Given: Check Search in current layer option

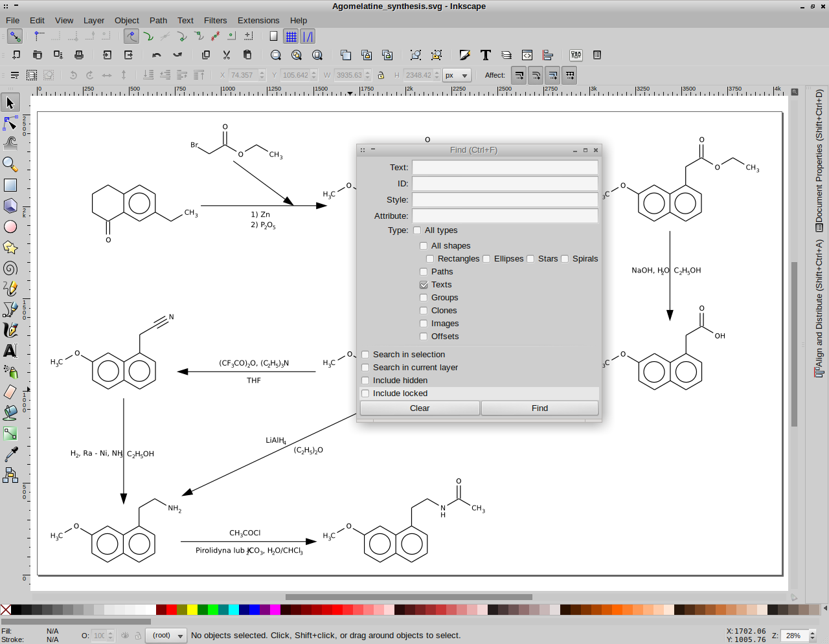Looking at the screenshot, I should (x=365, y=368).
